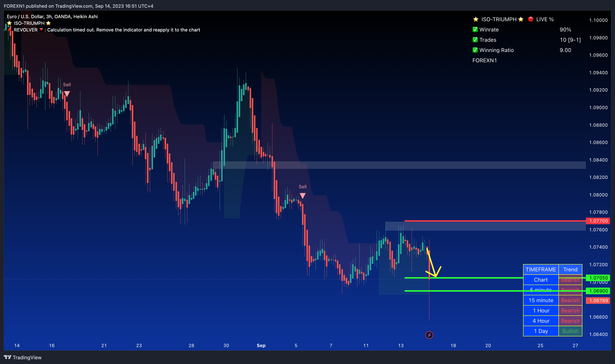This screenshot has width=615, height=364.
Task: Click the 1.07700 red price label
Action: pyautogui.click(x=598, y=221)
